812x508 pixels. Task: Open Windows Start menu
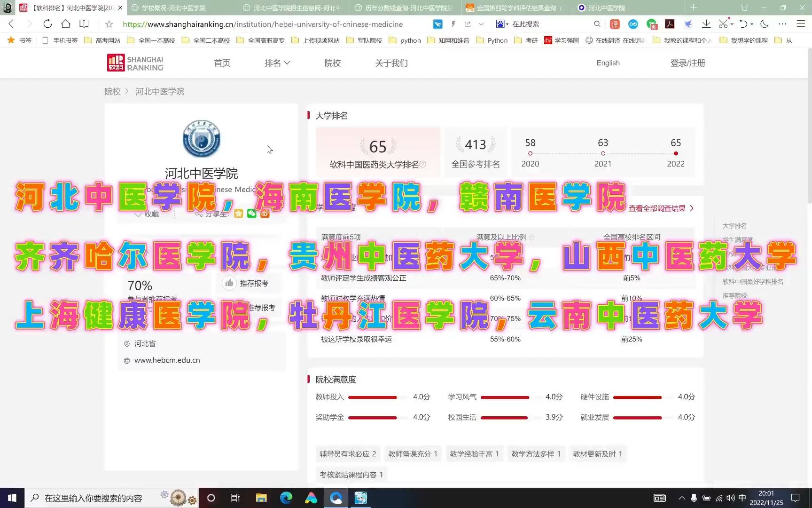[x=12, y=498]
